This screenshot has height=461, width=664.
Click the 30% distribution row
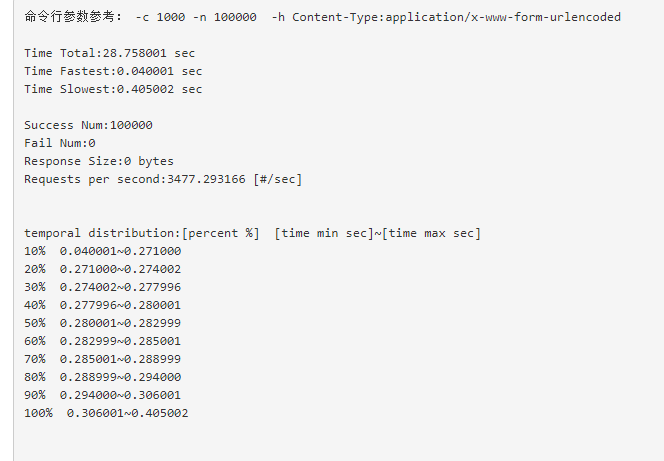click(x=103, y=287)
